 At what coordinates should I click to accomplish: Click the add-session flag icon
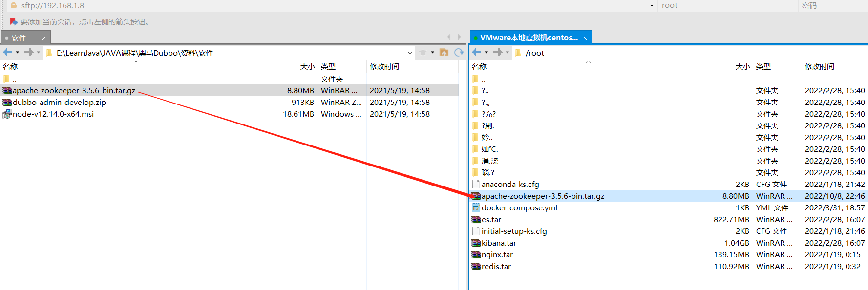pos(14,21)
